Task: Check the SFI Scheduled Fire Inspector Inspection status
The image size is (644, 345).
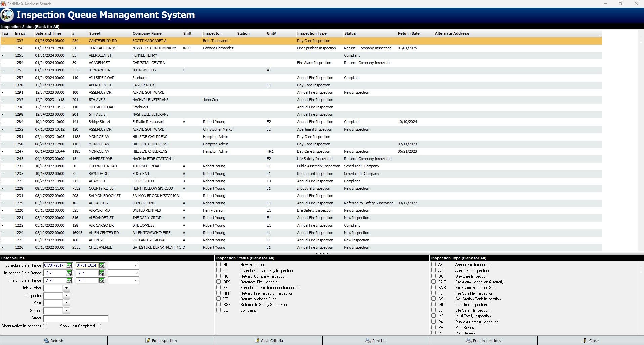Action: (219, 287)
